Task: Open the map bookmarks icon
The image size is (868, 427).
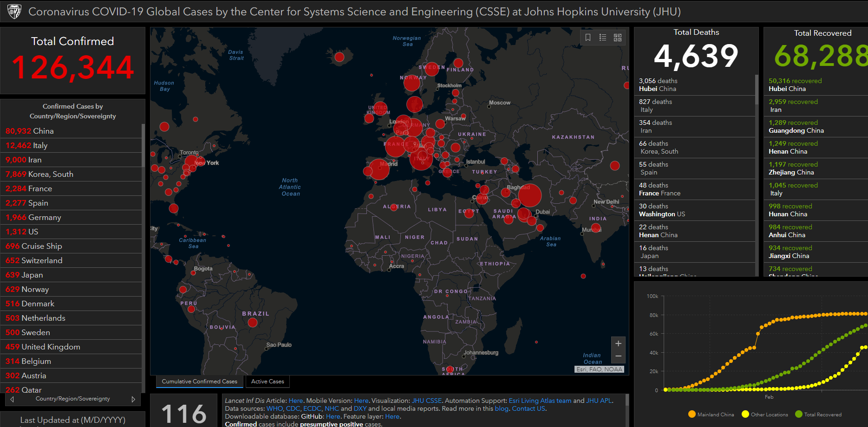Action: point(588,38)
